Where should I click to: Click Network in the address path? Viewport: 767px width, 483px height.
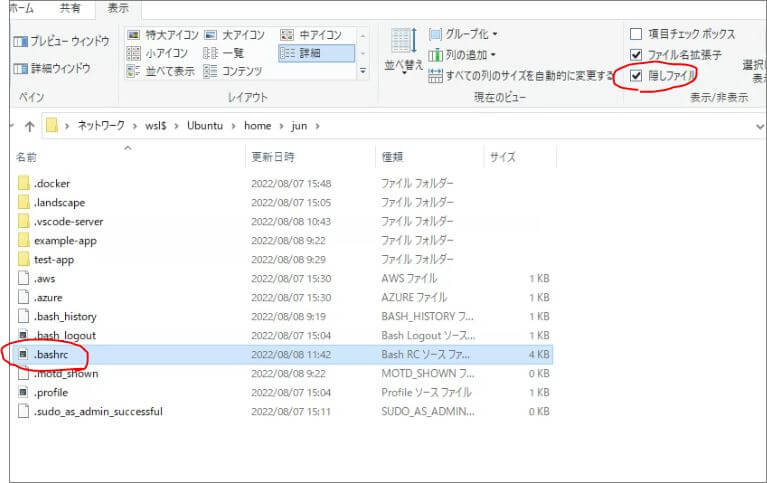[101, 126]
